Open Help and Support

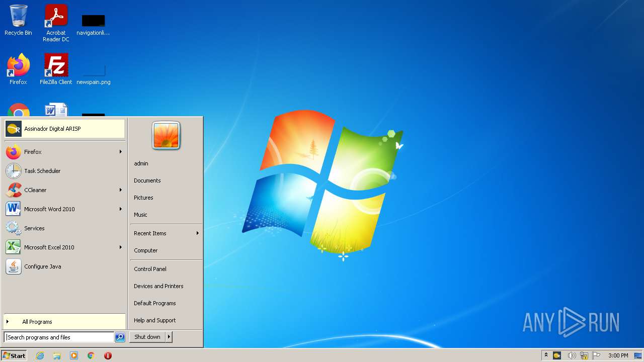pyautogui.click(x=166, y=320)
